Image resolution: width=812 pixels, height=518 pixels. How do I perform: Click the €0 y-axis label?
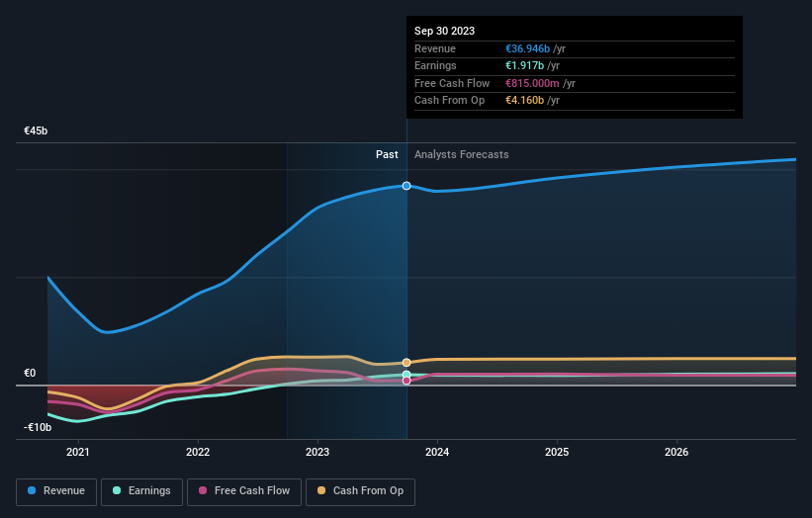coord(30,373)
